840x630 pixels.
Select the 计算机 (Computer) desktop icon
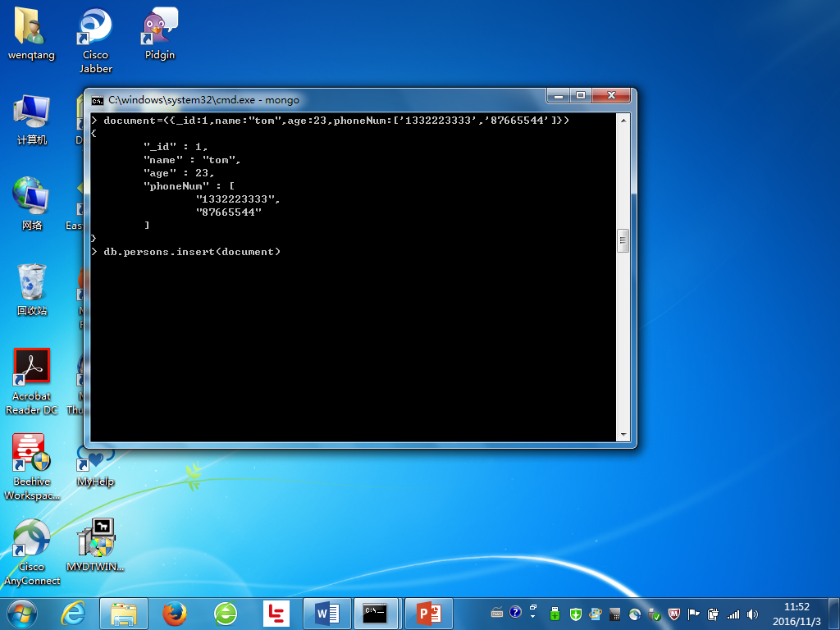(32, 119)
